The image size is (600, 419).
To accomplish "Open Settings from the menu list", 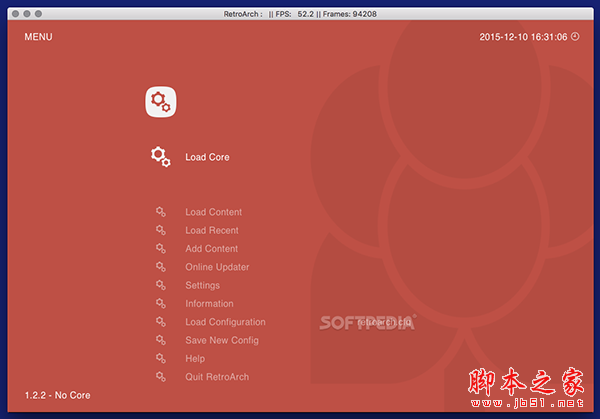I will (202, 285).
